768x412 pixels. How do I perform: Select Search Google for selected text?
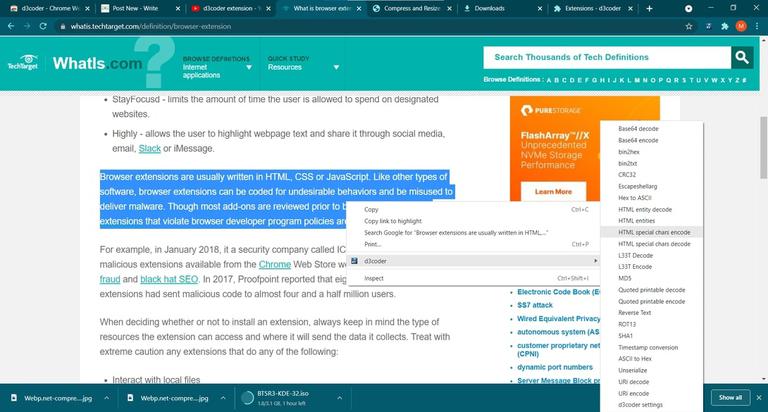[x=473, y=233]
